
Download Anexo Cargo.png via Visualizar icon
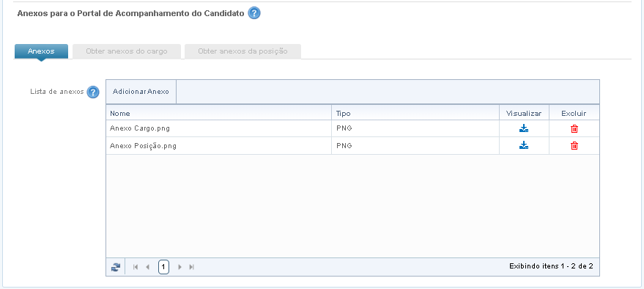(x=524, y=128)
